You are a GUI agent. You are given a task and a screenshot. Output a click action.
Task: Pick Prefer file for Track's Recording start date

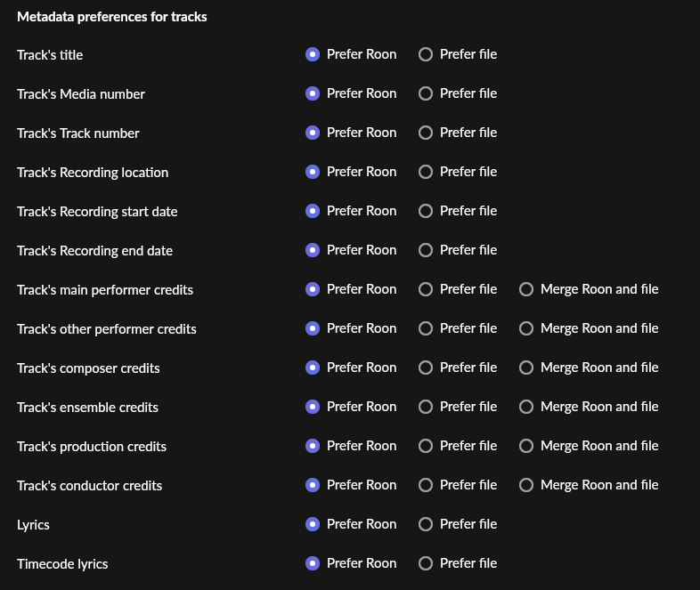426,211
